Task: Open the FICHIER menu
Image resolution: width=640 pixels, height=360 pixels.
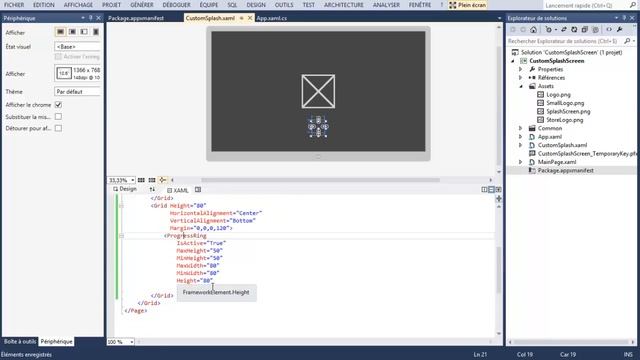Action: click(14, 5)
